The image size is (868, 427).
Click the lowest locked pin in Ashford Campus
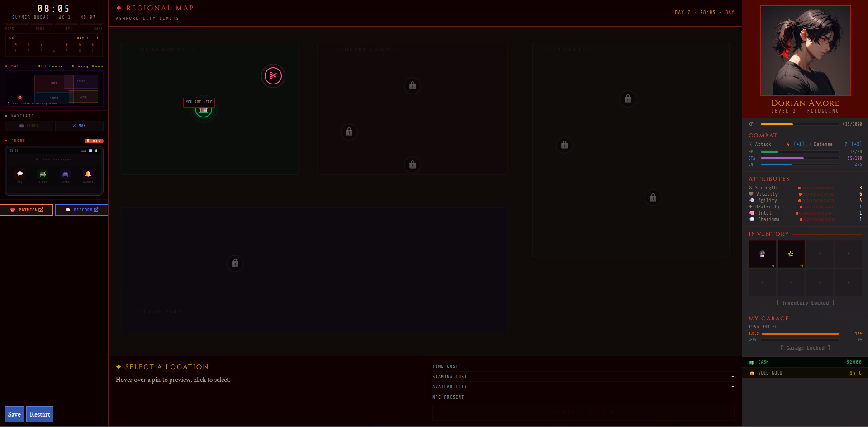413,164
